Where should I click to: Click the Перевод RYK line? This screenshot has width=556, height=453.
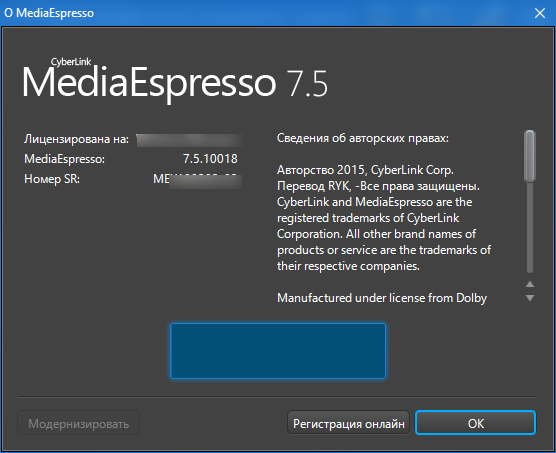(378, 186)
